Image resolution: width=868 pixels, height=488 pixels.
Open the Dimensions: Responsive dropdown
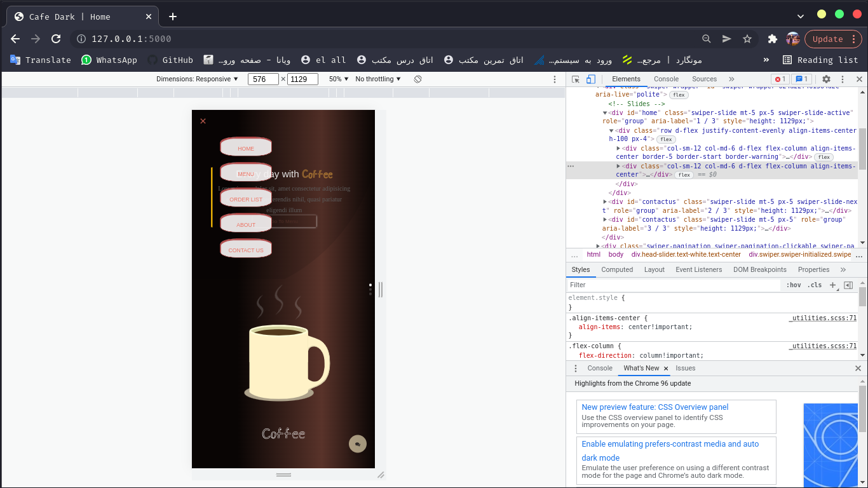(197, 79)
